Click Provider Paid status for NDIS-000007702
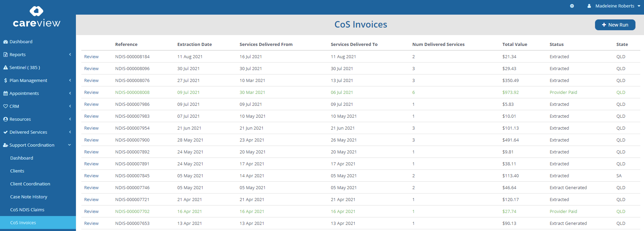Image resolution: width=644 pixels, height=231 pixels. (x=563, y=212)
